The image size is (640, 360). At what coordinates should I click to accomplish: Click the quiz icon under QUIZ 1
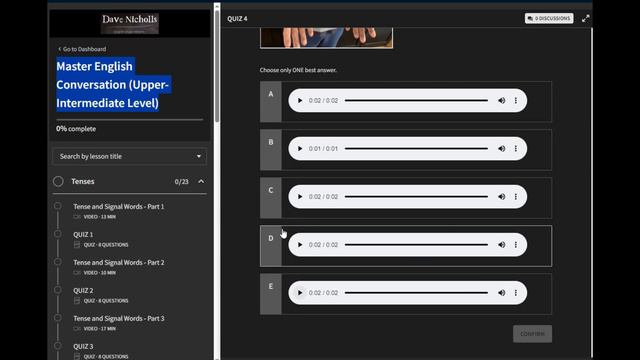[77, 244]
